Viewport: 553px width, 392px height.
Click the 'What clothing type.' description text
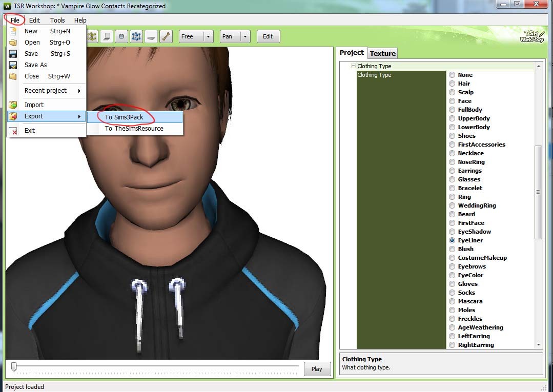point(366,367)
